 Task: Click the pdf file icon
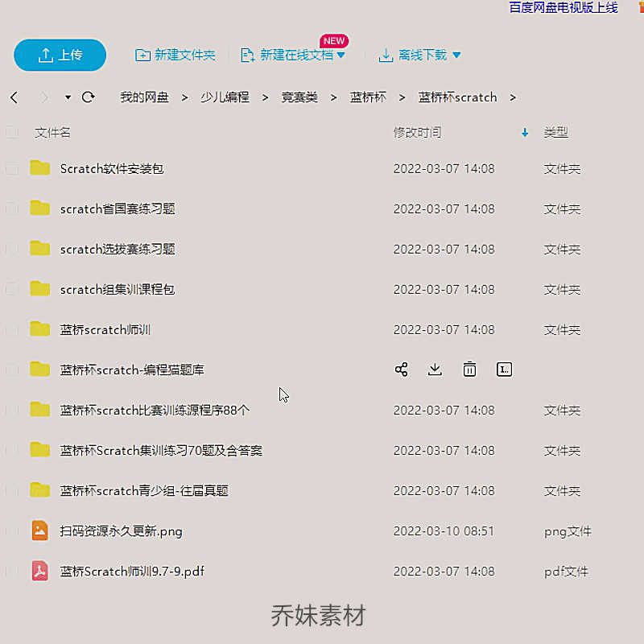tap(39, 571)
